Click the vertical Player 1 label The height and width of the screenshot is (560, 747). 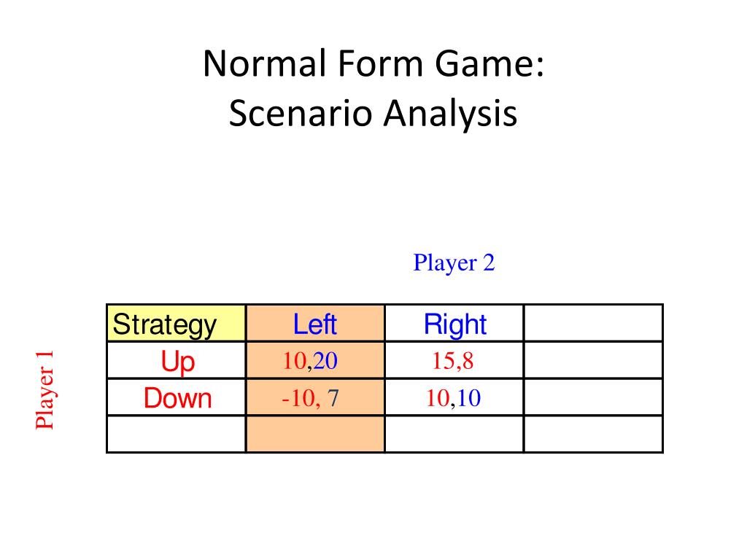click(x=44, y=391)
